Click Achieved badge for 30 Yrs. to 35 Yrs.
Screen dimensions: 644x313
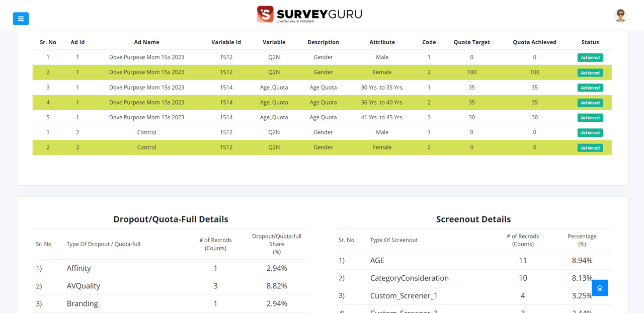(x=590, y=88)
